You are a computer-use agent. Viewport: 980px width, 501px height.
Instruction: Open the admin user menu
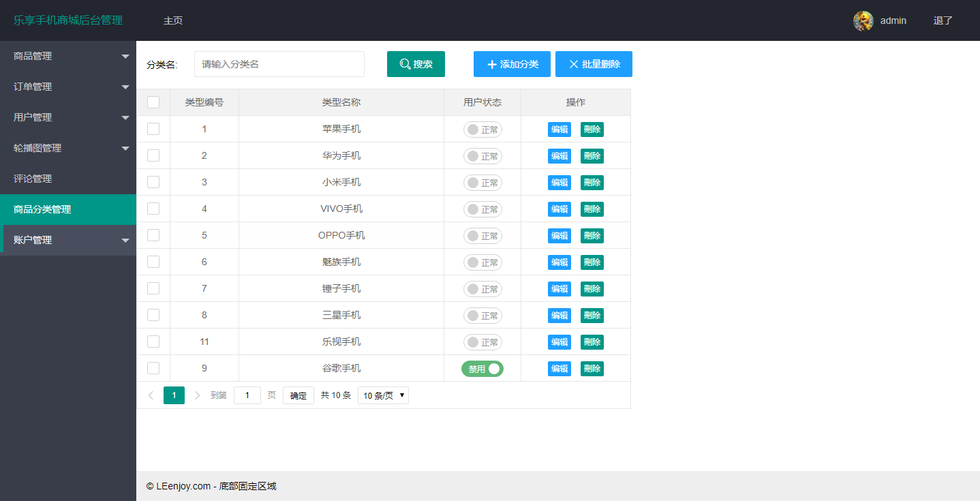[880, 20]
